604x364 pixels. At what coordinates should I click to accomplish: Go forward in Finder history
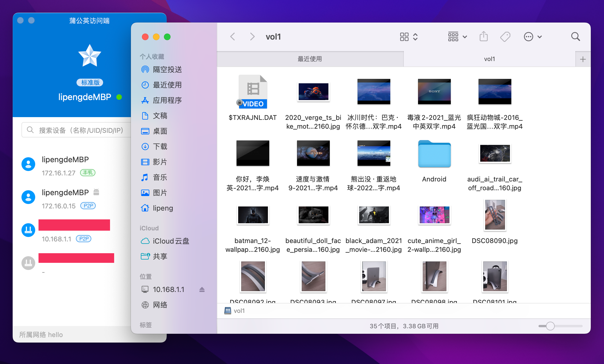252,37
